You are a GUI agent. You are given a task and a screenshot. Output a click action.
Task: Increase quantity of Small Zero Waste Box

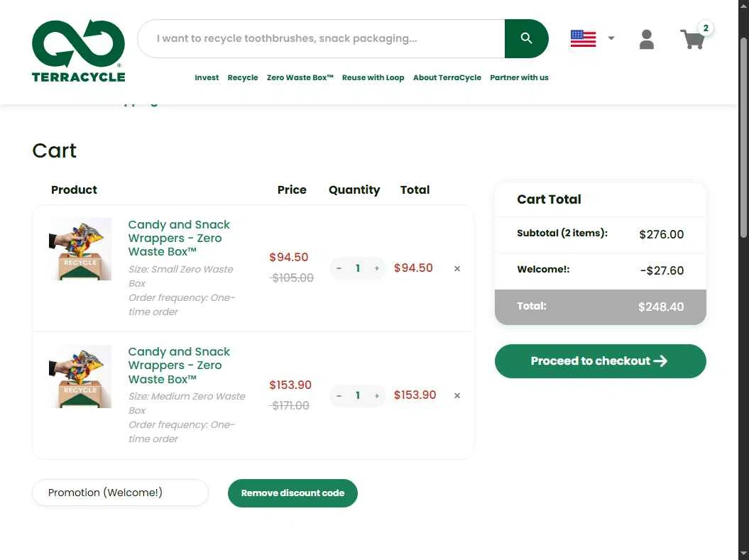pos(377,268)
